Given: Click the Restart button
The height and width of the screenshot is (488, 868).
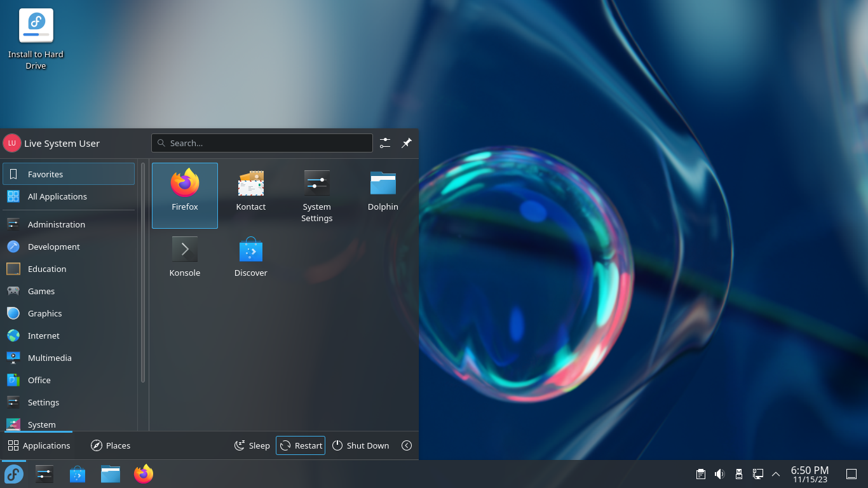Looking at the screenshot, I should [x=301, y=445].
